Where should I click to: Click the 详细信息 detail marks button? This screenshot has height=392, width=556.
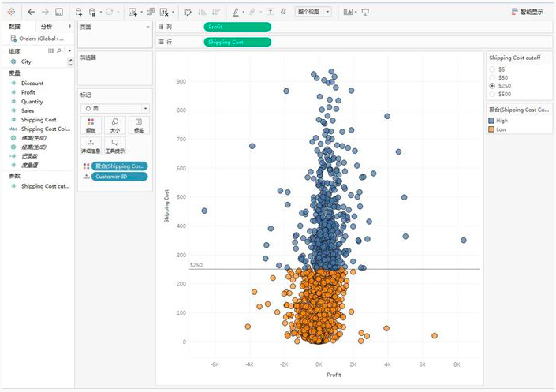coord(91,146)
